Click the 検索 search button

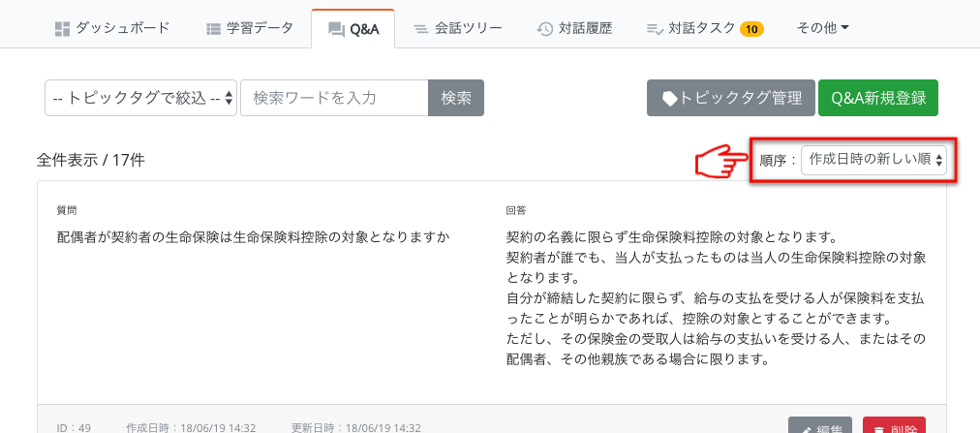click(456, 98)
